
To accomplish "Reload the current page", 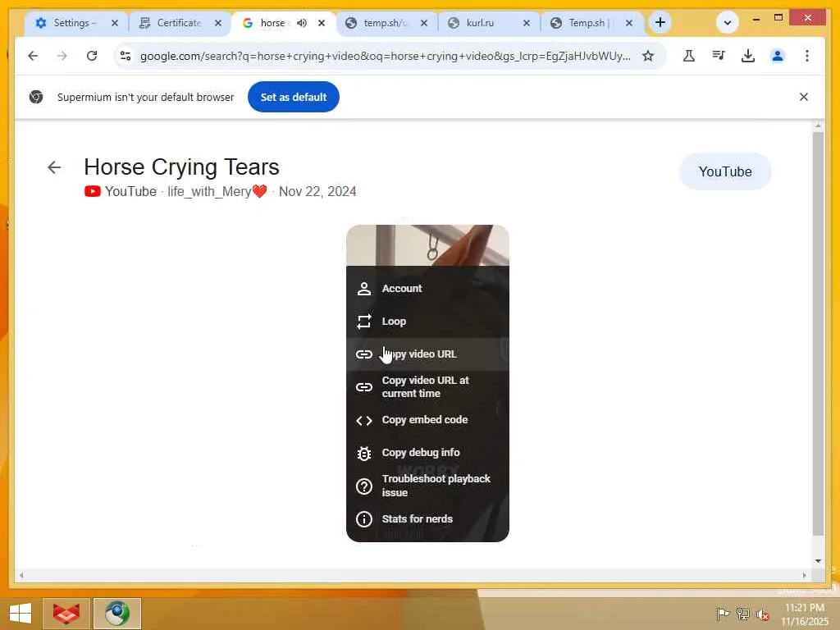I will pos(92,56).
